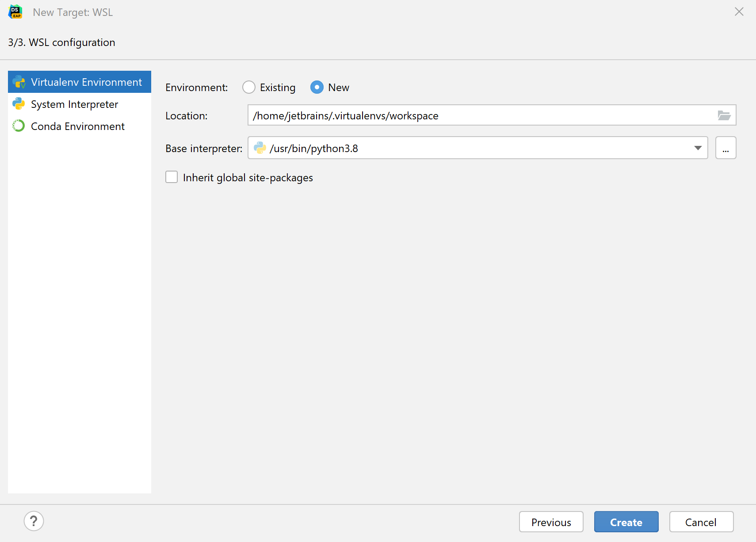The image size is (756, 542).
Task: Click the Create button
Action: [x=626, y=522]
